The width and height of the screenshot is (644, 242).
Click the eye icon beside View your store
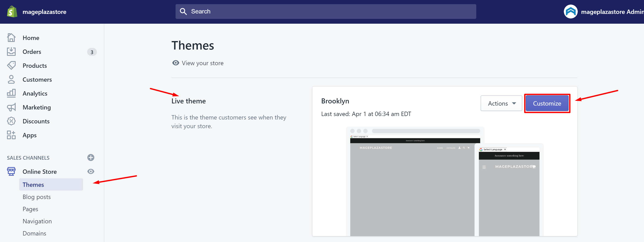tap(176, 63)
